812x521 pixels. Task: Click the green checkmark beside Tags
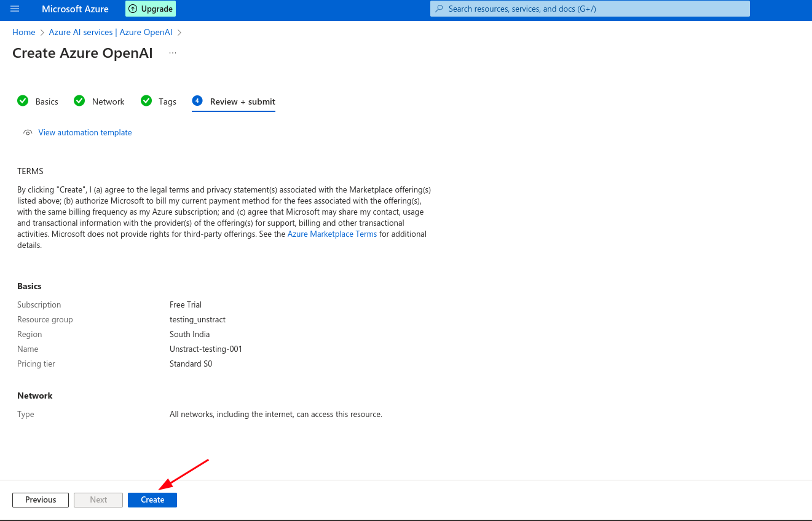(146, 101)
